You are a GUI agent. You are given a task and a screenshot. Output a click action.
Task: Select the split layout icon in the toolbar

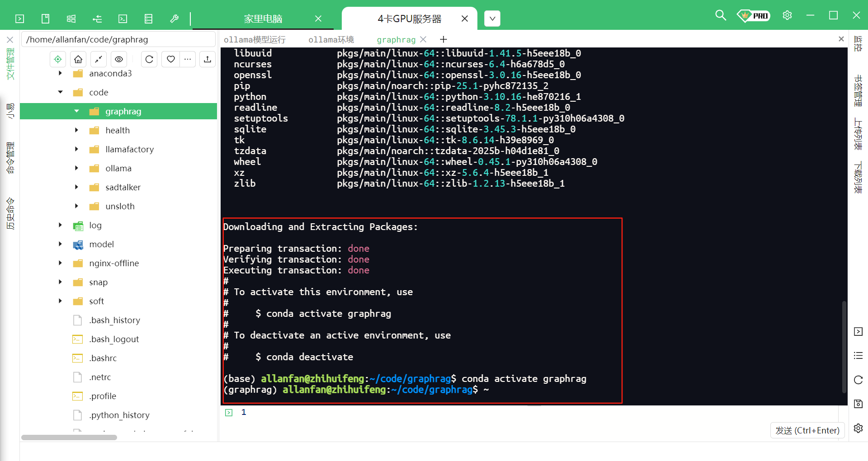71,19
